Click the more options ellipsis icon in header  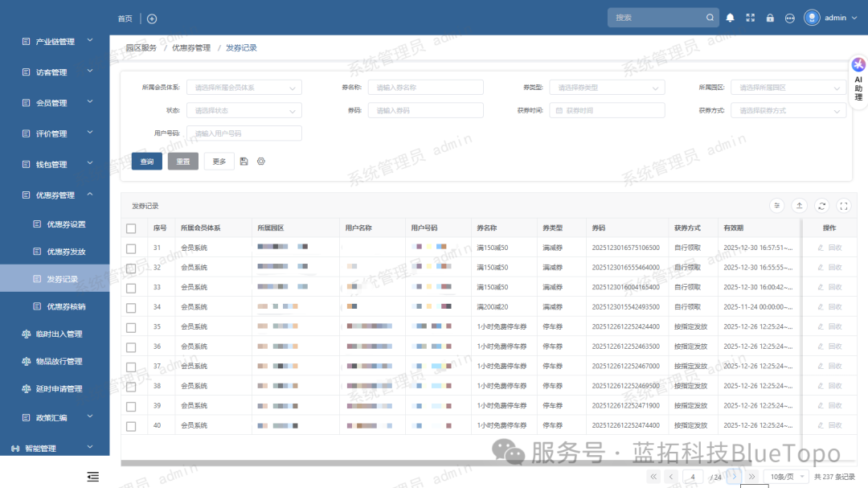click(x=790, y=18)
